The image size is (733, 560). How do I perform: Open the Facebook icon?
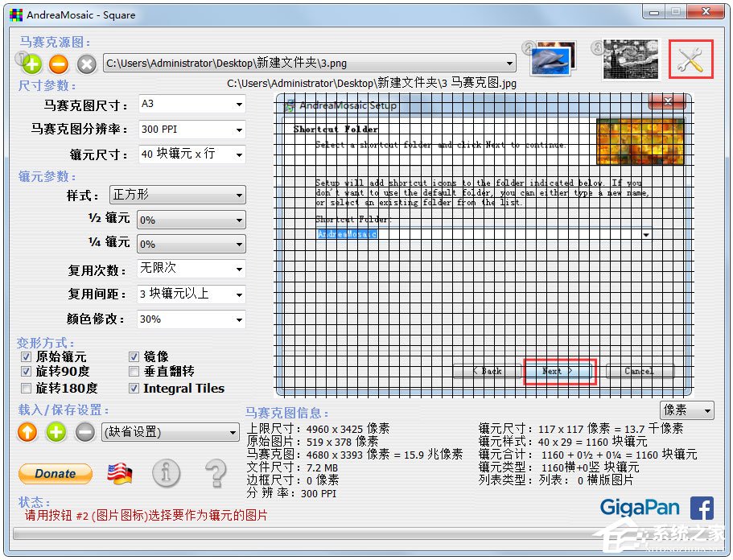[x=702, y=509]
